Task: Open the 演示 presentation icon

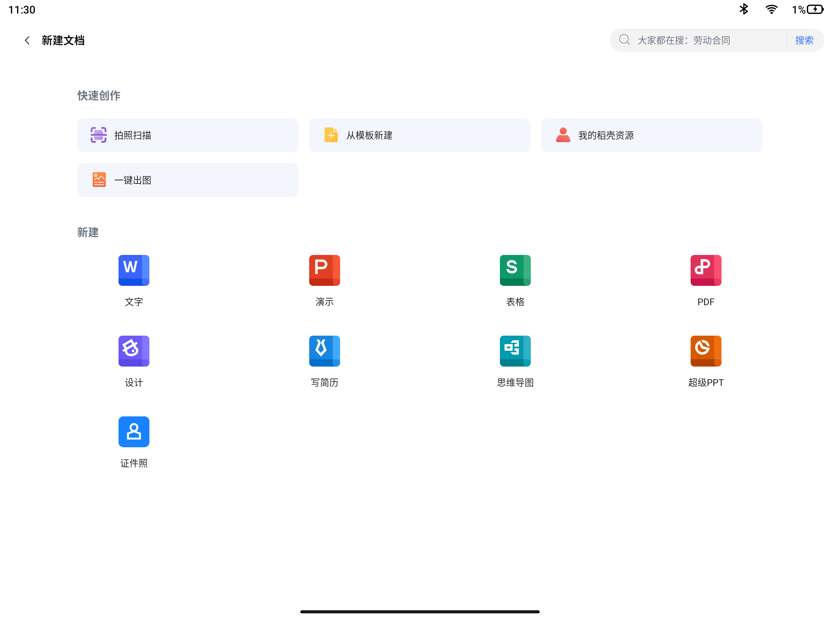Action: (x=324, y=270)
